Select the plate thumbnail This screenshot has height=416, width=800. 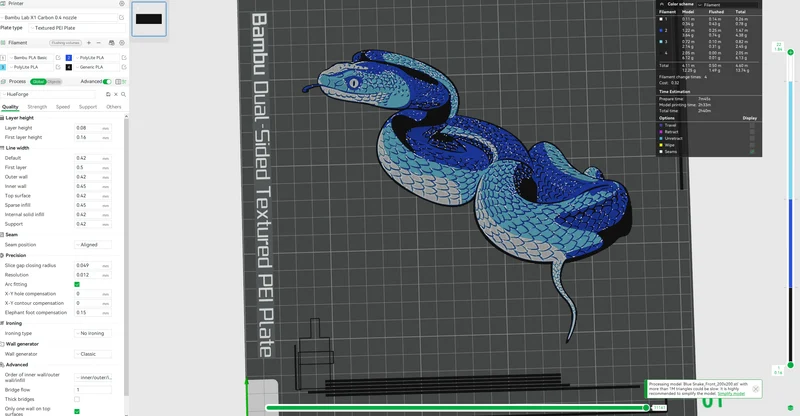pyautogui.click(x=149, y=19)
